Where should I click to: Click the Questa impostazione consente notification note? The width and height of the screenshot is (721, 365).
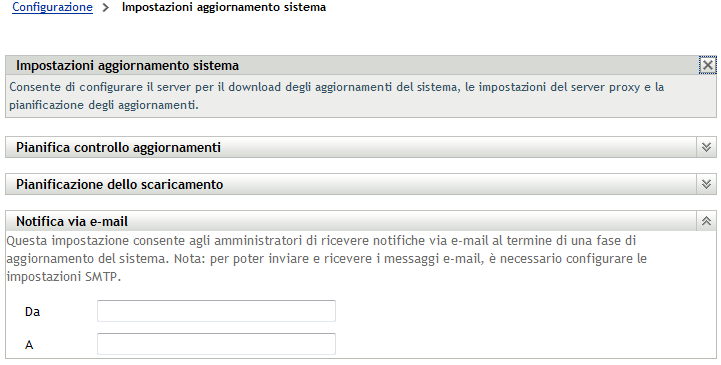point(326,259)
